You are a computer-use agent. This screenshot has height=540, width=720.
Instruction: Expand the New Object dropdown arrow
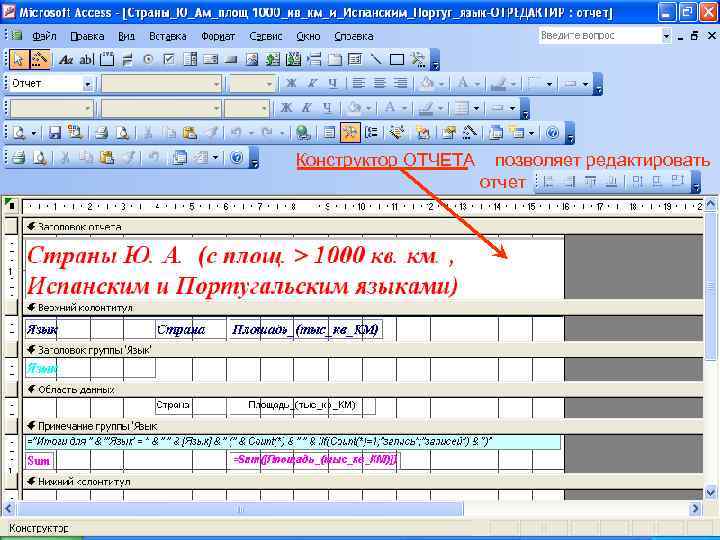pyautogui.click(x=531, y=134)
